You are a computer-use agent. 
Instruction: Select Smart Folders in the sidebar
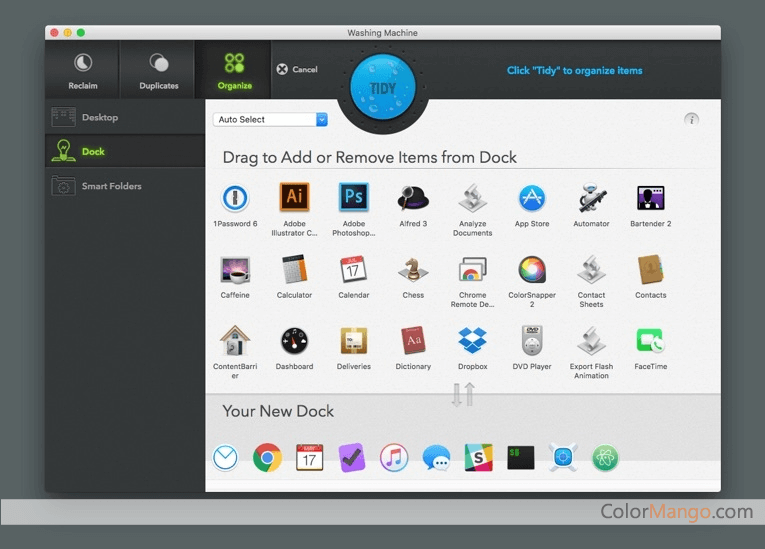[x=110, y=186]
